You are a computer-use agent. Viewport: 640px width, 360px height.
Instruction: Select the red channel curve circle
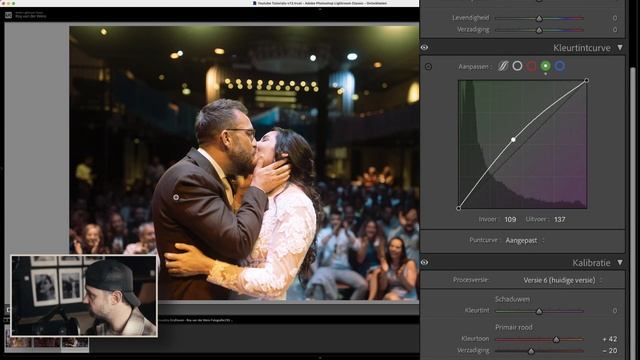tap(531, 66)
